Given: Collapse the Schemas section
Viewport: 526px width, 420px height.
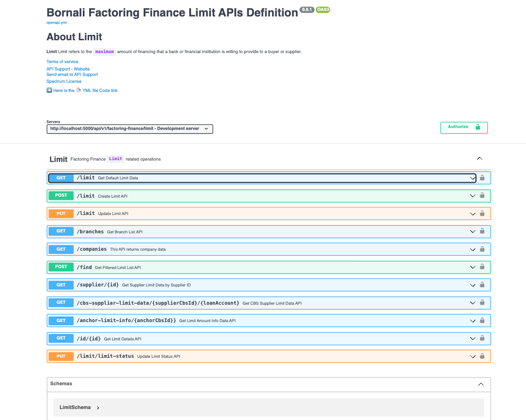Looking at the screenshot, I should [x=481, y=384].
